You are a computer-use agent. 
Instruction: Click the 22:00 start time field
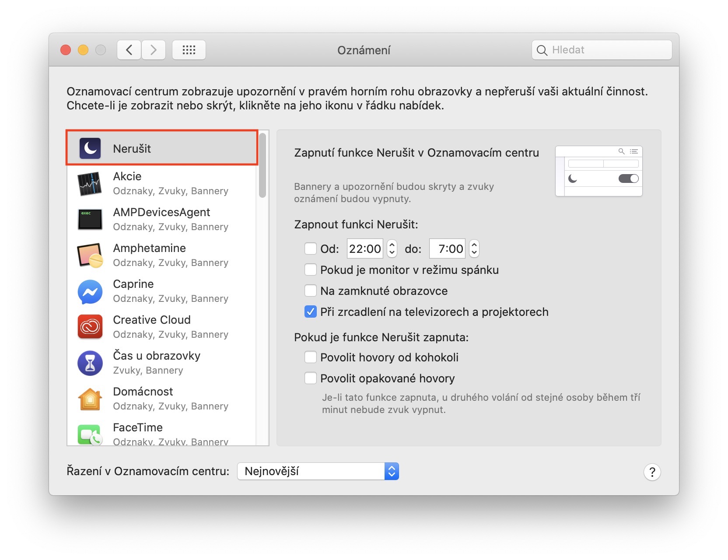365,249
